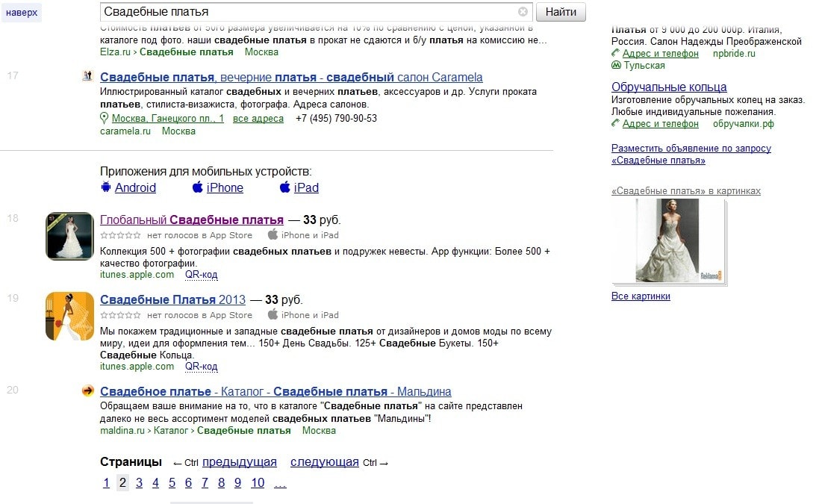Open the Обручальные кольца ad link

(x=669, y=87)
